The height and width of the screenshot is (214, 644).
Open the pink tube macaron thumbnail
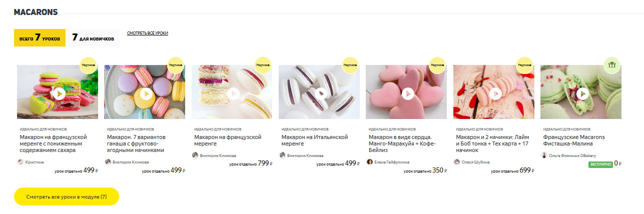494,91
